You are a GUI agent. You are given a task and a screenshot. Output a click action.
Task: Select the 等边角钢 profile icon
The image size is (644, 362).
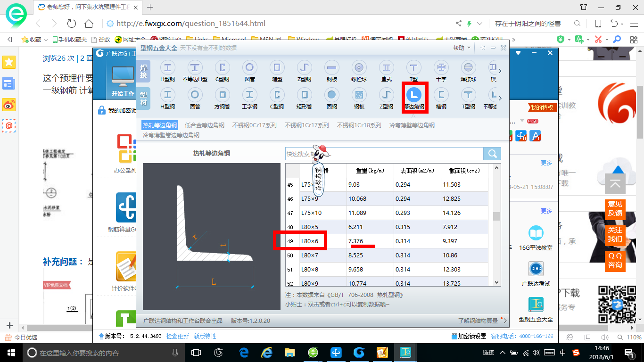tap(414, 99)
